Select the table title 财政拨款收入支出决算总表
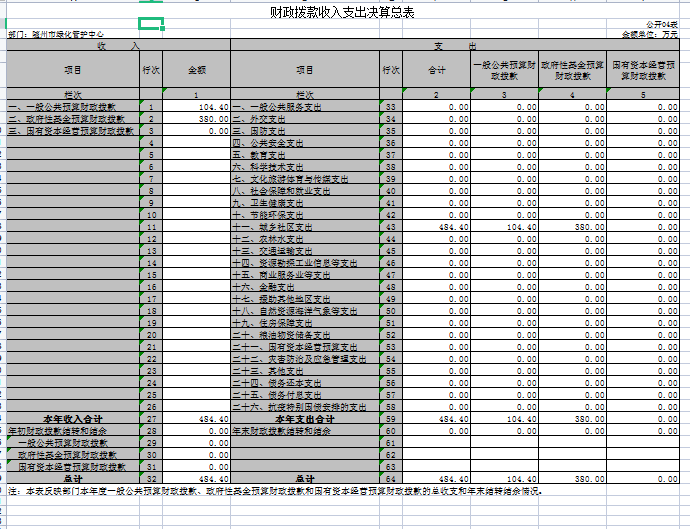Image resolution: width=690 pixels, height=529 pixels. 342,12
